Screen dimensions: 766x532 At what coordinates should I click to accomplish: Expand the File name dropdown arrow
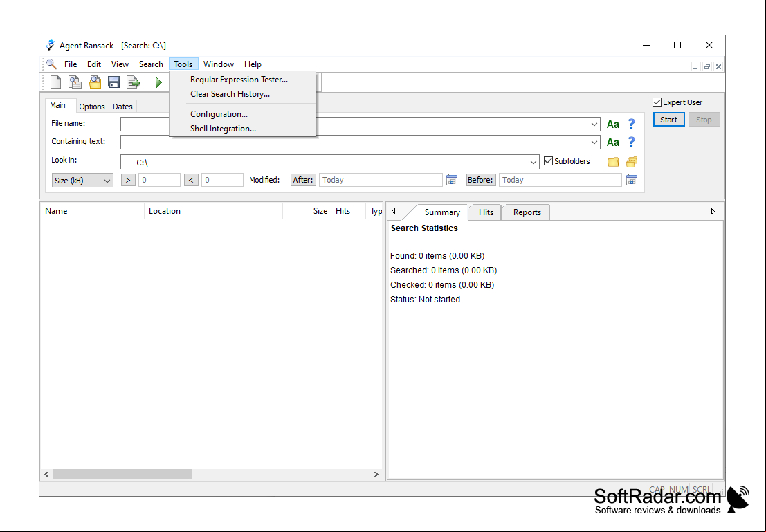[594, 124]
